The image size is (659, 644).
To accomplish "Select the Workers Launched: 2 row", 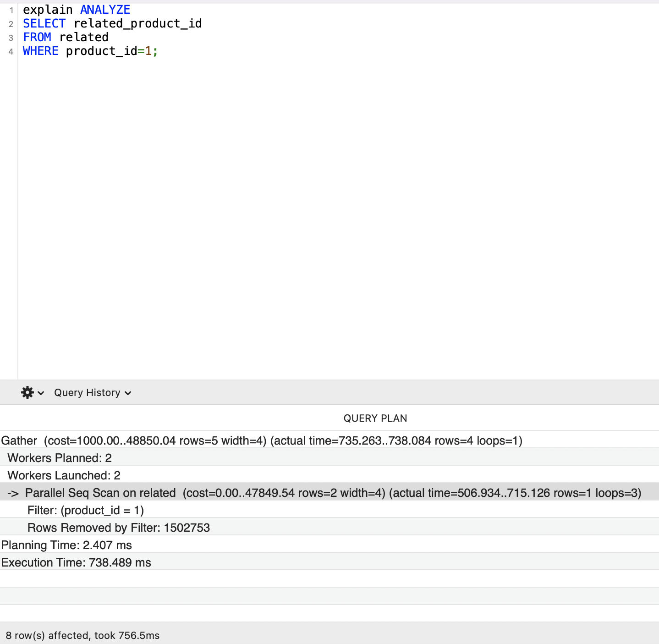I will [x=329, y=475].
